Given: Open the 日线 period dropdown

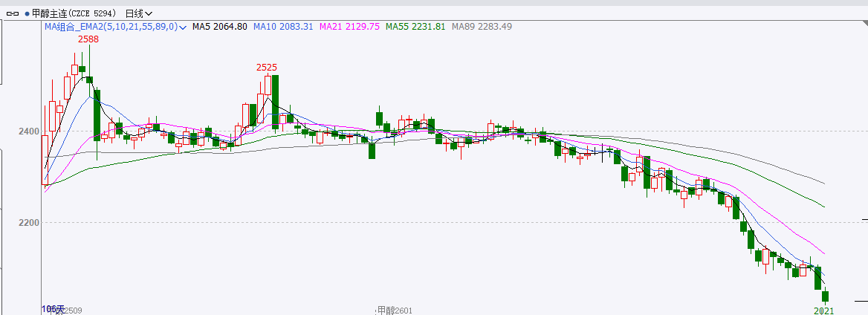Looking at the screenshot, I should [x=139, y=13].
